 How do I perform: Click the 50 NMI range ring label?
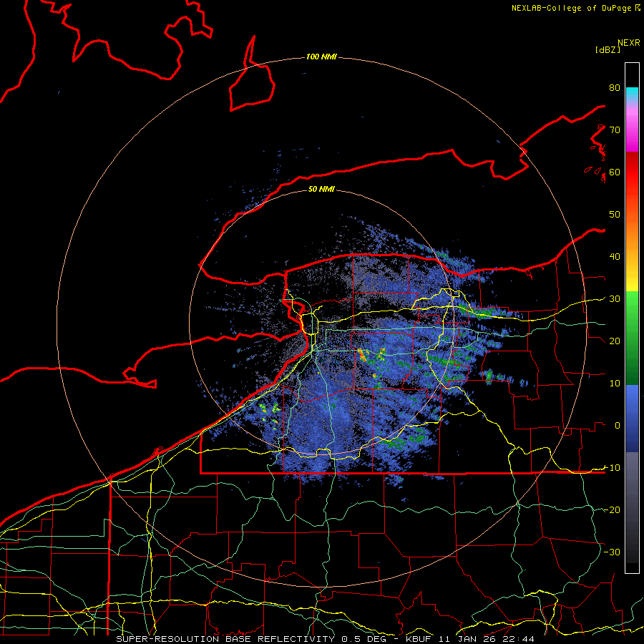(321, 189)
